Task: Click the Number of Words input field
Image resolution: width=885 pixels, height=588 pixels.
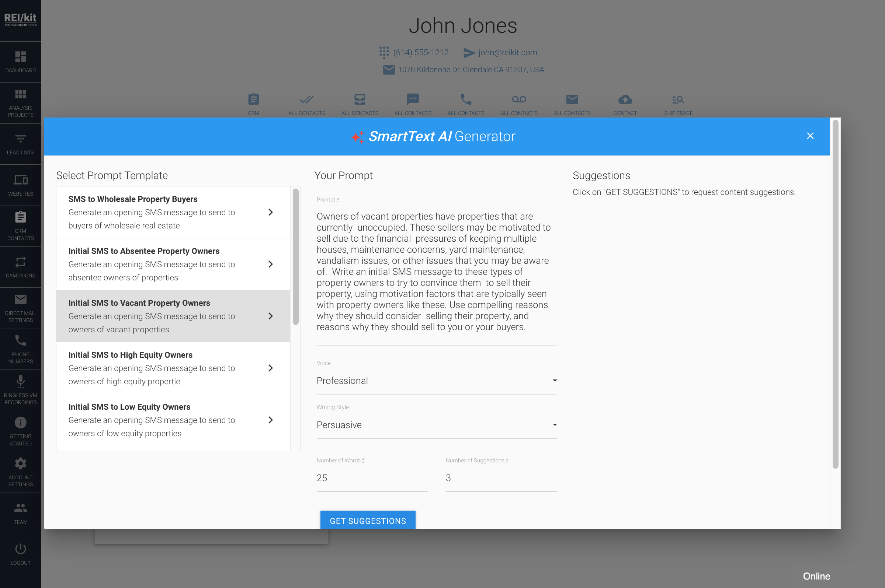Action: tap(372, 478)
